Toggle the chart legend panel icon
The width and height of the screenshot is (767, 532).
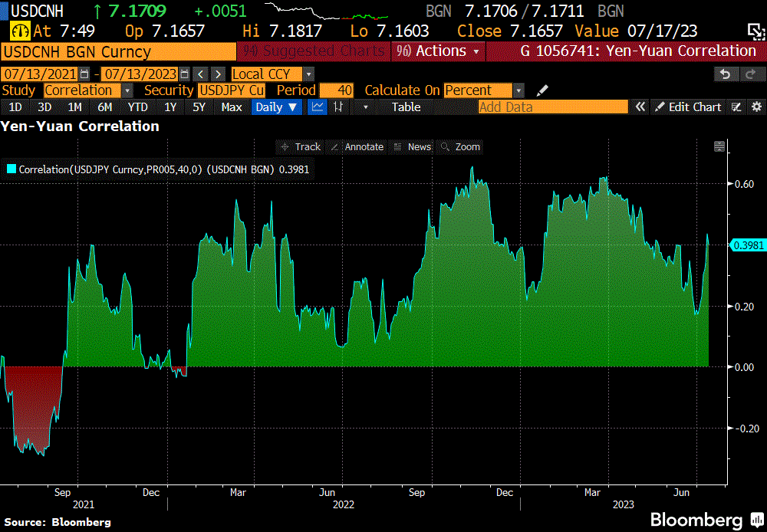[719, 146]
